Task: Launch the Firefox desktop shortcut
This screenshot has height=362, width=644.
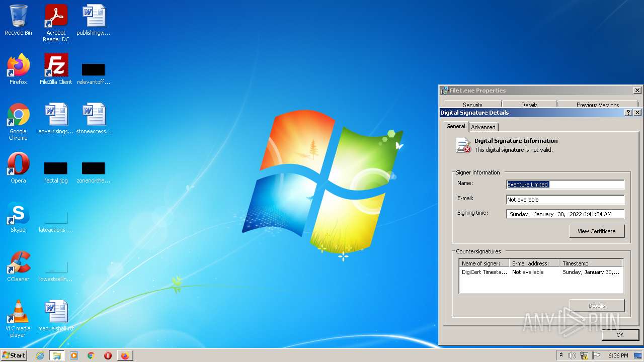Action: (x=18, y=69)
